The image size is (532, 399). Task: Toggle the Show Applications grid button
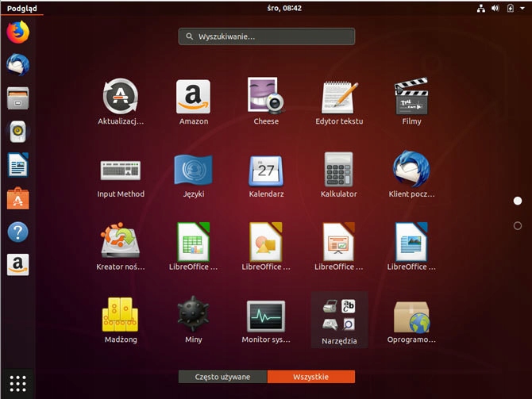17,383
